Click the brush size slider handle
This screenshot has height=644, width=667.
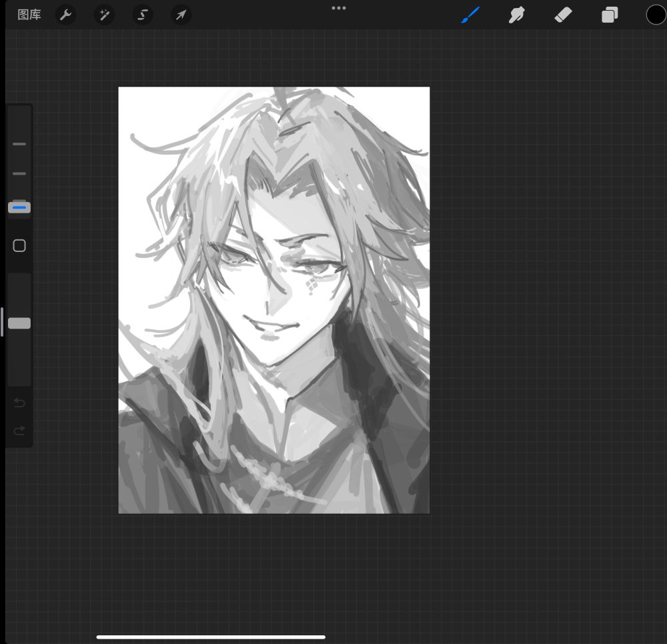point(19,207)
